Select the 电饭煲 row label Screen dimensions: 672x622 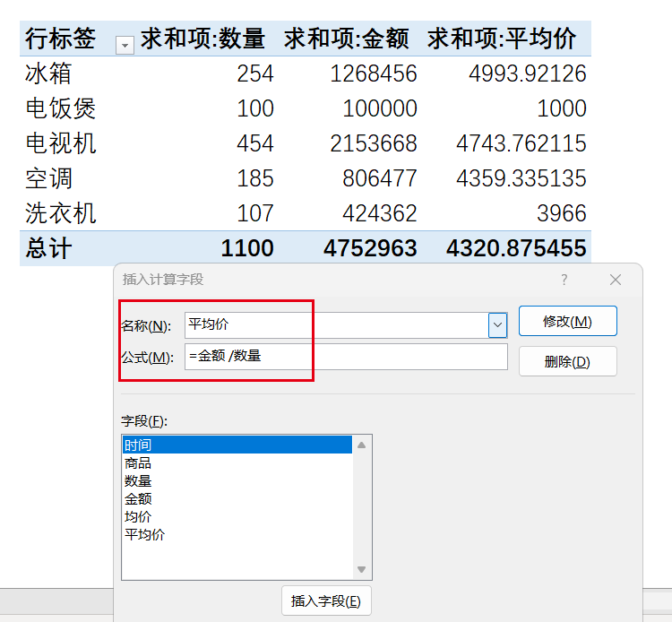tap(60, 108)
